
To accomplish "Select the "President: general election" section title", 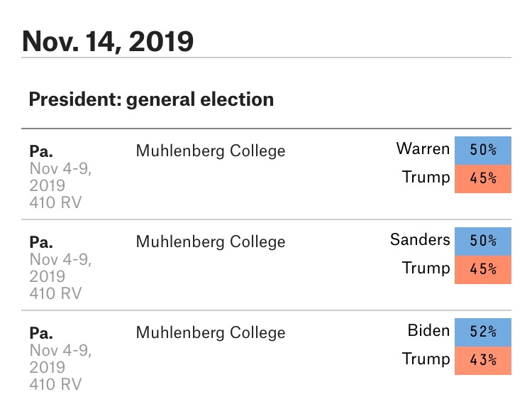I will (150, 99).
